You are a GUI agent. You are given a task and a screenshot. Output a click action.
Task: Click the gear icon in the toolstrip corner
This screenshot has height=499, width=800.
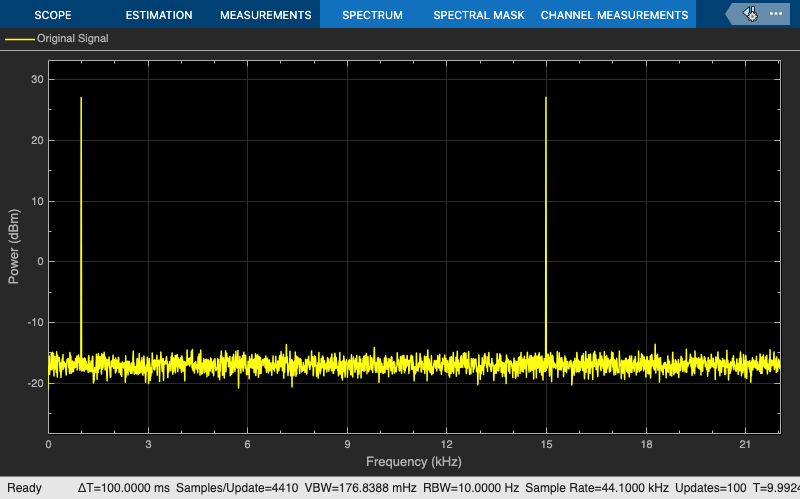[750, 14]
